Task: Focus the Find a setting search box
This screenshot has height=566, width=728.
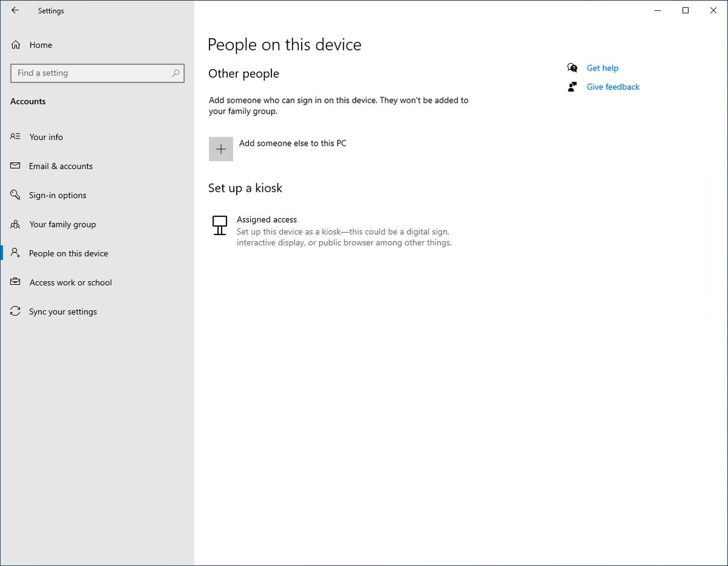Action: (x=97, y=73)
